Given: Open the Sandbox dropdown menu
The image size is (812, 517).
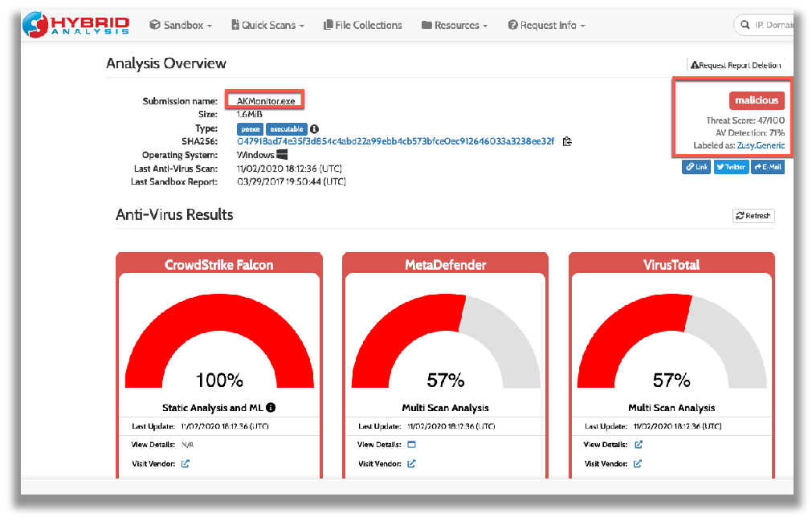Looking at the screenshot, I should (181, 25).
